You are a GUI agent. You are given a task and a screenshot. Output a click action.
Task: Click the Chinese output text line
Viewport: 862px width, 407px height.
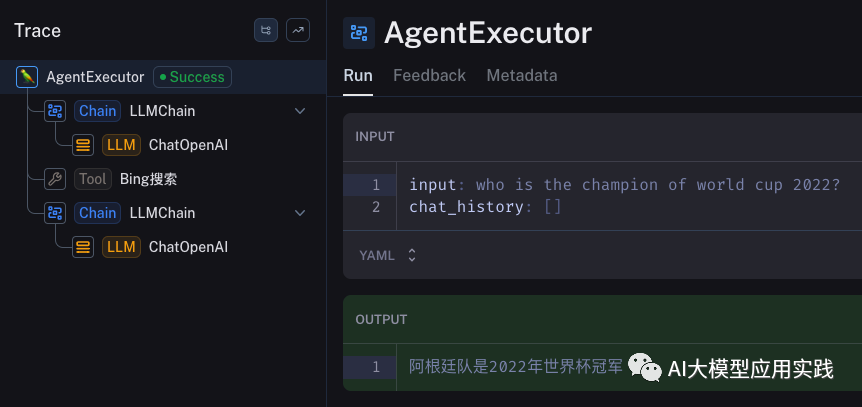(515, 367)
